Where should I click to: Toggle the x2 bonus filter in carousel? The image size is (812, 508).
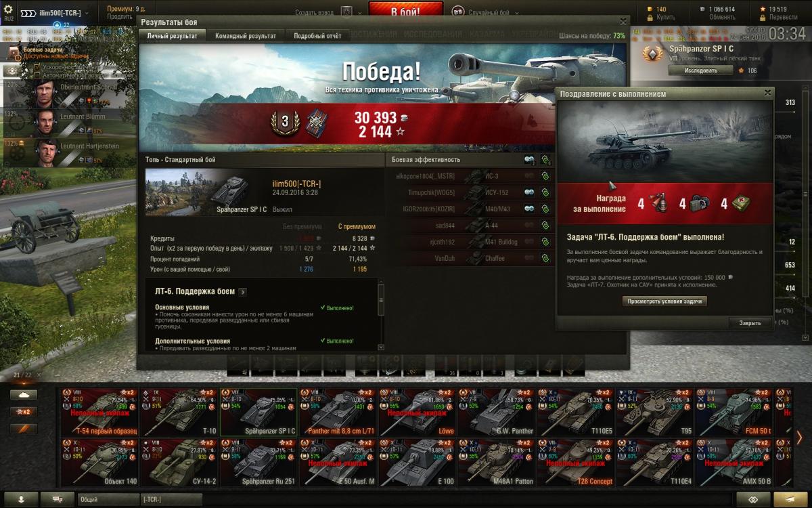coord(24,411)
